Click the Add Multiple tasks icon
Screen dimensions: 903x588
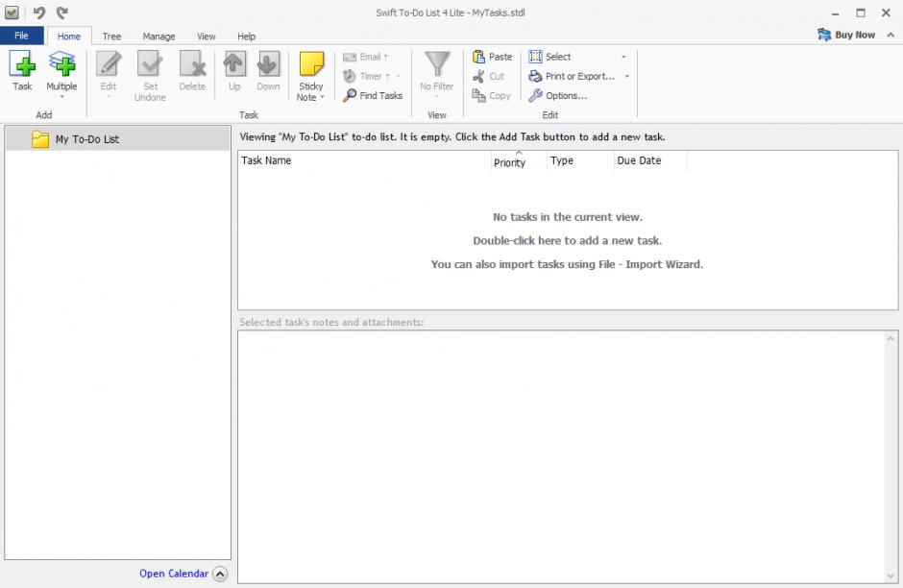point(61,63)
